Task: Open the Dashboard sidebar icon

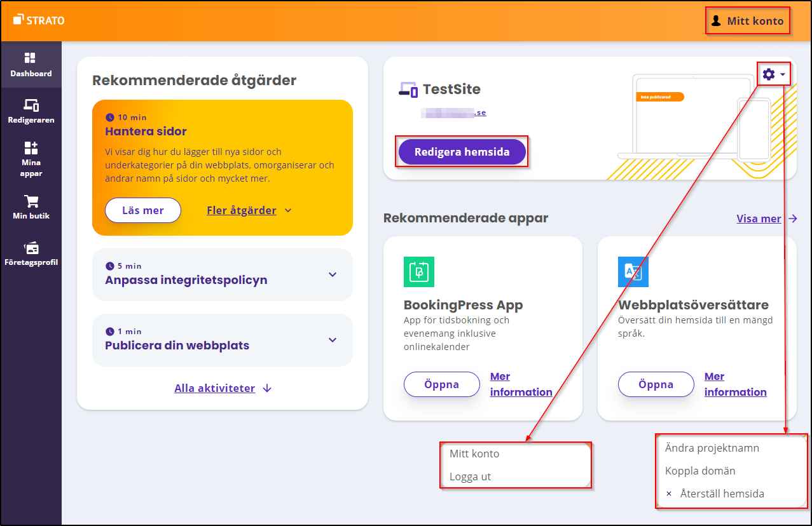Action: 31,58
